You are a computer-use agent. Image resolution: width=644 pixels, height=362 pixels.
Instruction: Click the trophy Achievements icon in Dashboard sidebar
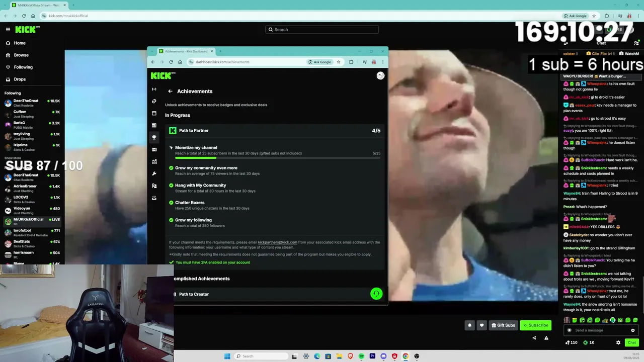[154, 137]
